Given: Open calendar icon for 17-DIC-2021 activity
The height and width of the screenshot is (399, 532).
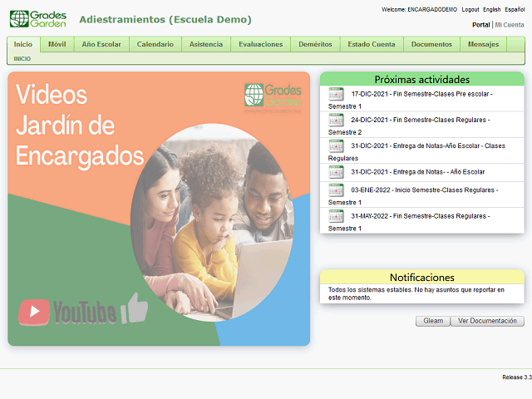Looking at the screenshot, I should (x=336, y=94).
